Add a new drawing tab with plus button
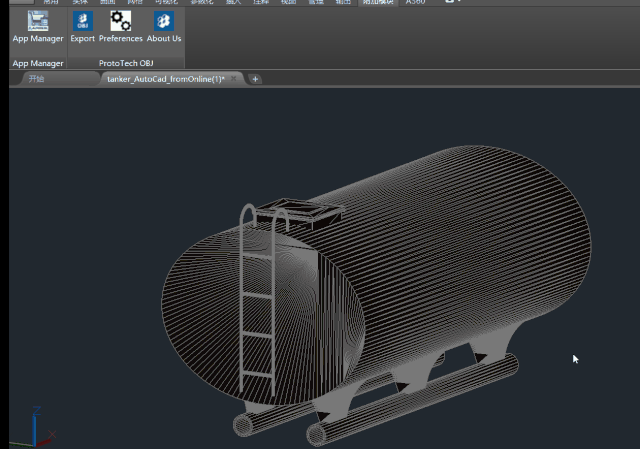The image size is (640, 449). [x=255, y=79]
